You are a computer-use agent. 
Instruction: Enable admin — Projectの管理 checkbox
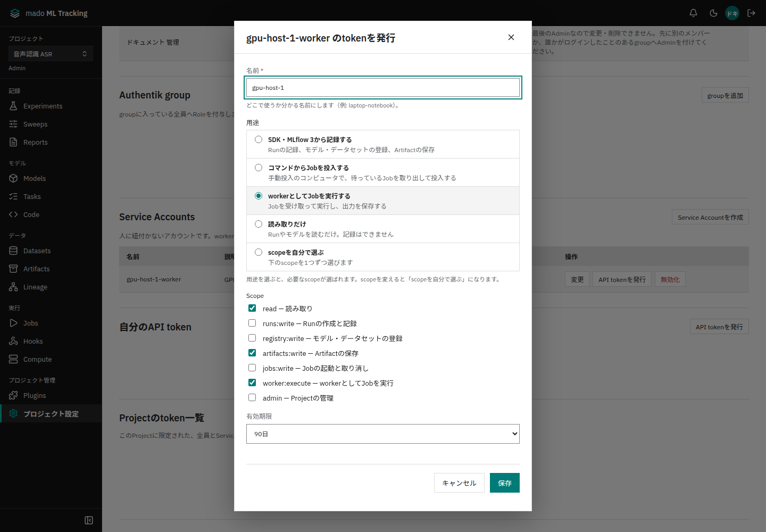(x=252, y=397)
